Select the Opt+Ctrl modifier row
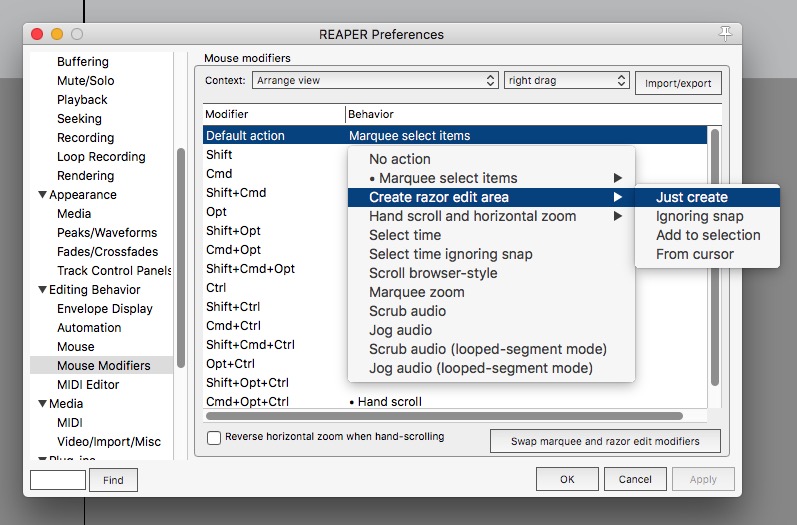 point(274,363)
